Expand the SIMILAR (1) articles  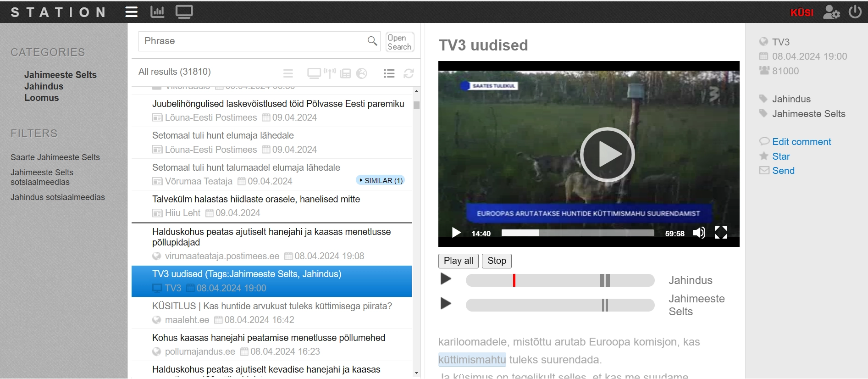coord(380,181)
